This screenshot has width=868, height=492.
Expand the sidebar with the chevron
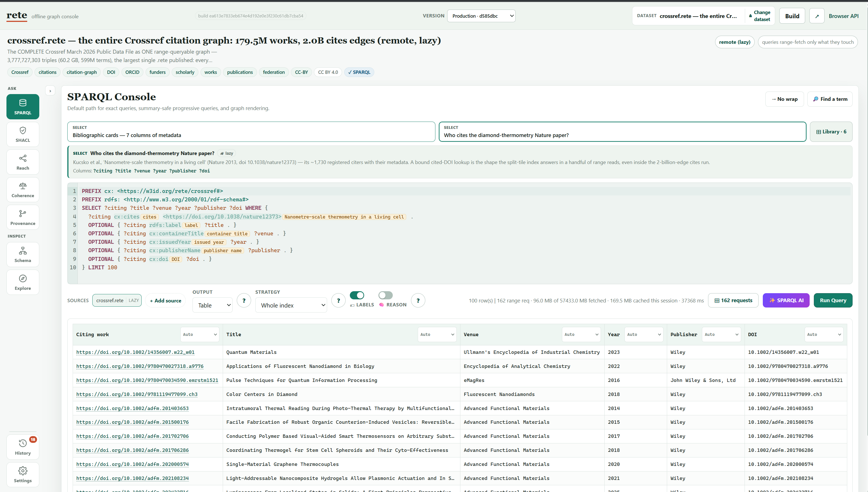point(50,91)
